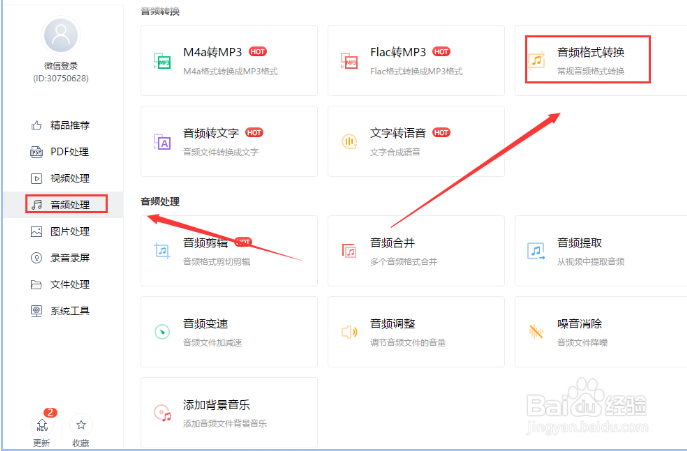Click the red Flac转MP3 icon
The image size is (687, 451).
point(349,60)
